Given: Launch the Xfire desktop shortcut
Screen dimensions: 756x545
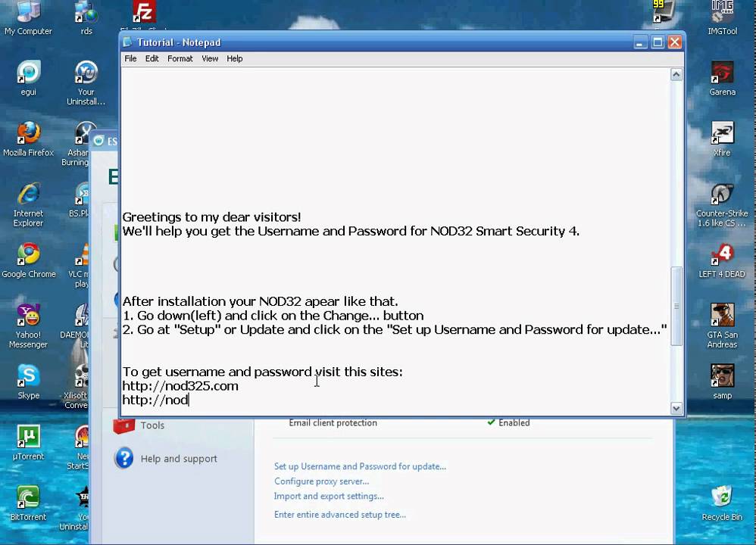Looking at the screenshot, I should tap(722, 139).
